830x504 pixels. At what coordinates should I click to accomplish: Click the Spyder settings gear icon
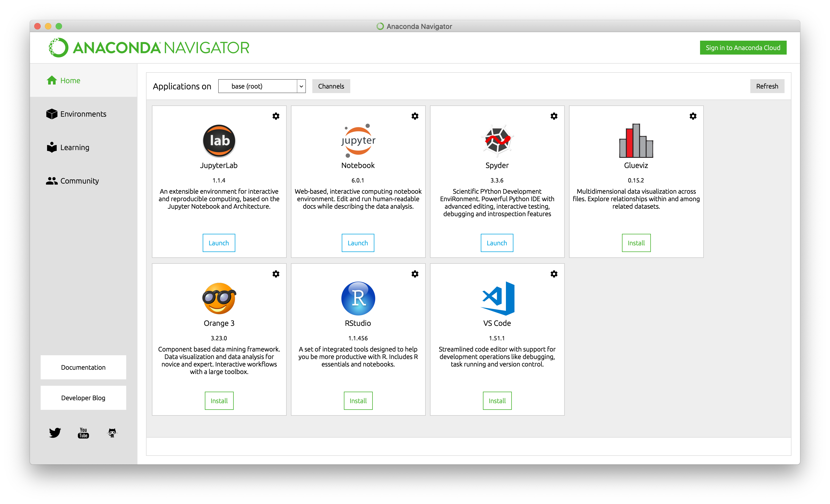554,116
